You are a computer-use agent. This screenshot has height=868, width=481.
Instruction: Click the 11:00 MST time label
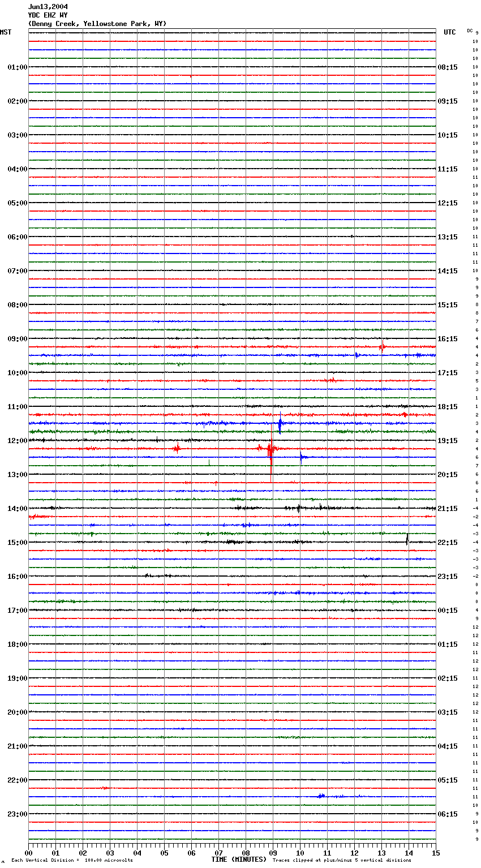(x=18, y=407)
